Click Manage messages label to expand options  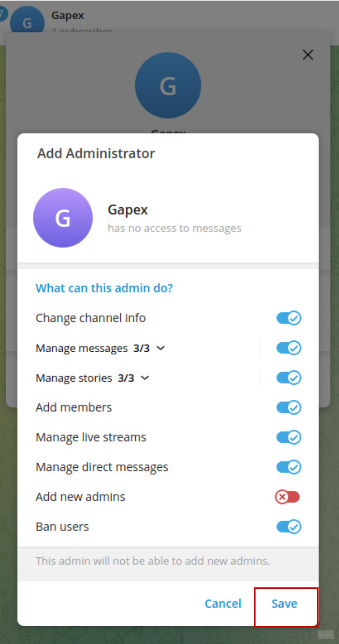[81, 348]
